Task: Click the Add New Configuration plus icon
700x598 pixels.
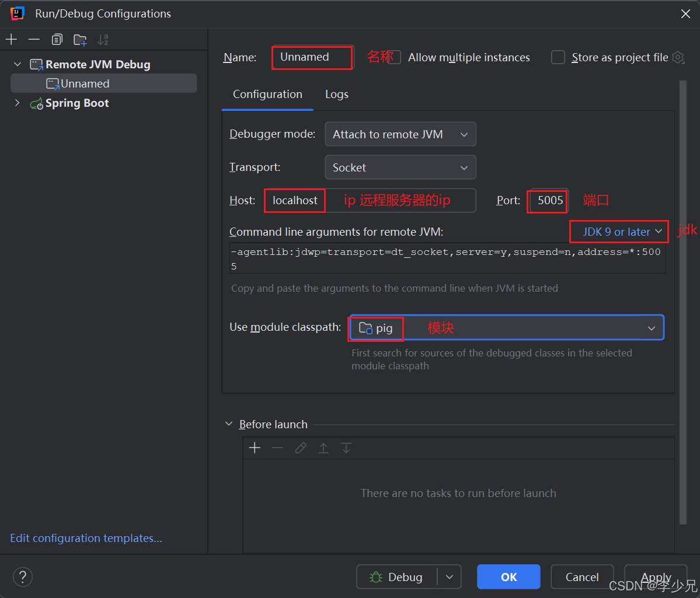Action: pos(12,40)
